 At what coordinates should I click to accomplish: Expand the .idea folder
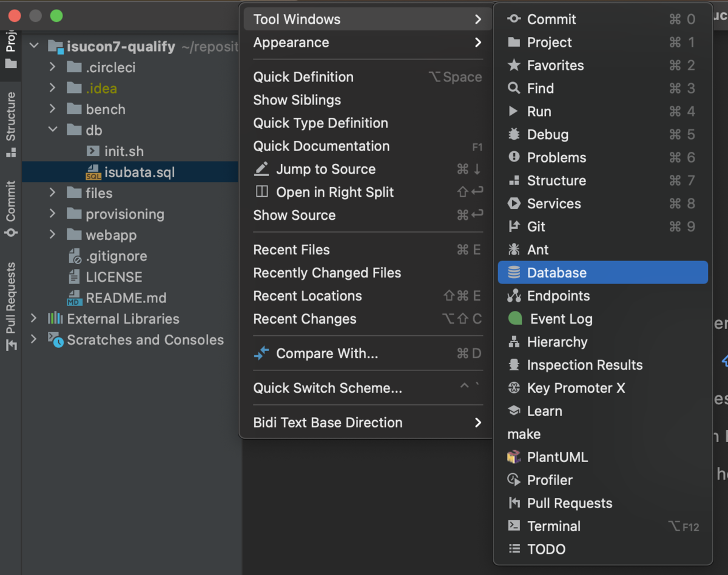[52, 88]
